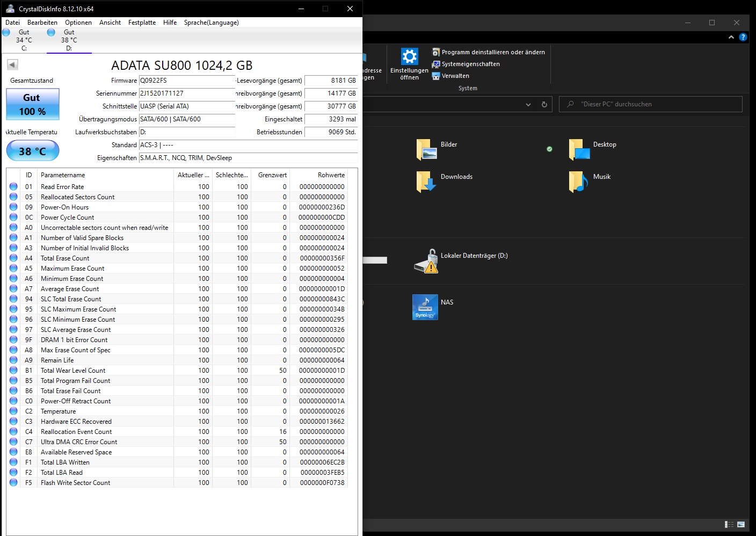
Task: Open the Synology NAS icon
Action: [425, 307]
